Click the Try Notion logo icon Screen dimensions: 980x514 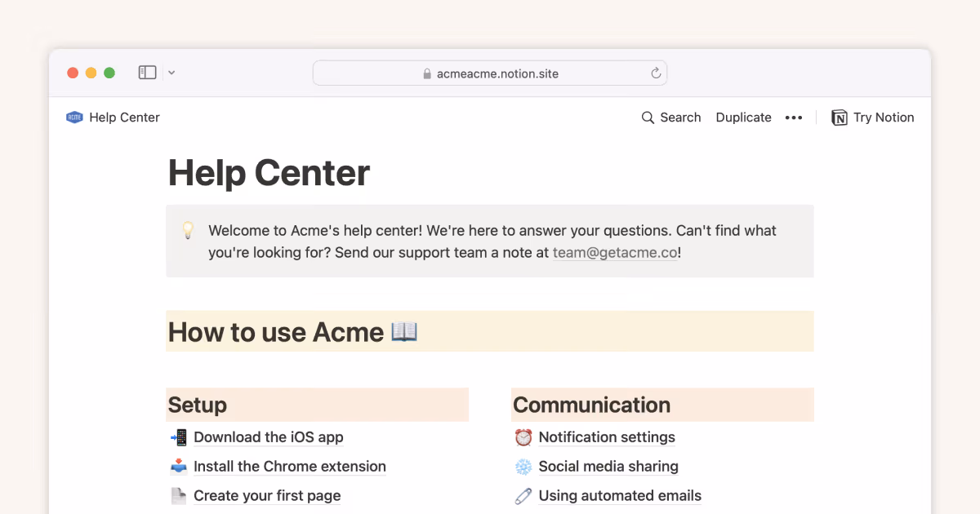click(x=839, y=117)
